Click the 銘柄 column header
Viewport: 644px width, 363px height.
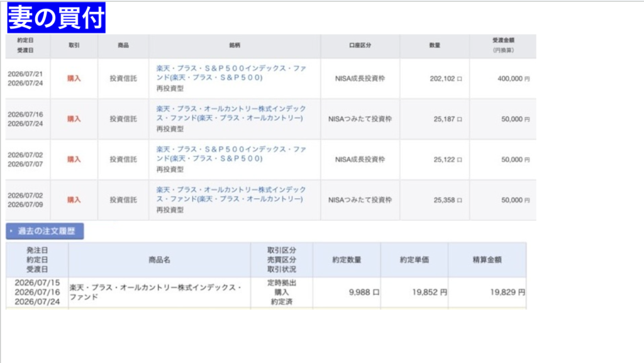235,45
